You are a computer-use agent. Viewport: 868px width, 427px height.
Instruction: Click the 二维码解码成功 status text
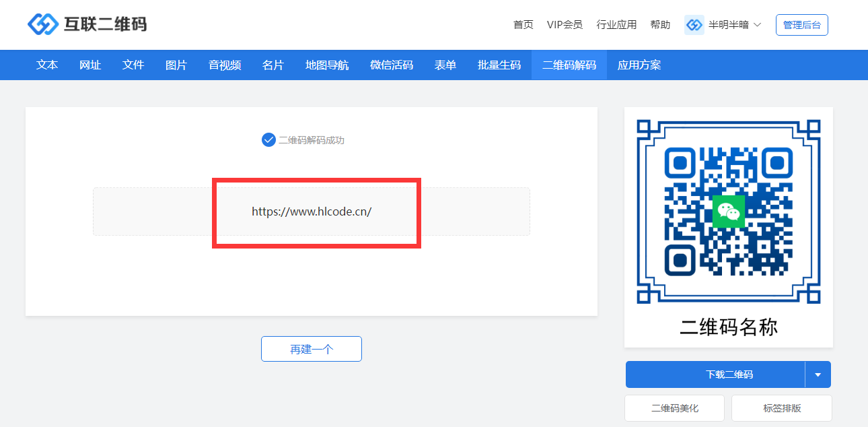coord(312,140)
